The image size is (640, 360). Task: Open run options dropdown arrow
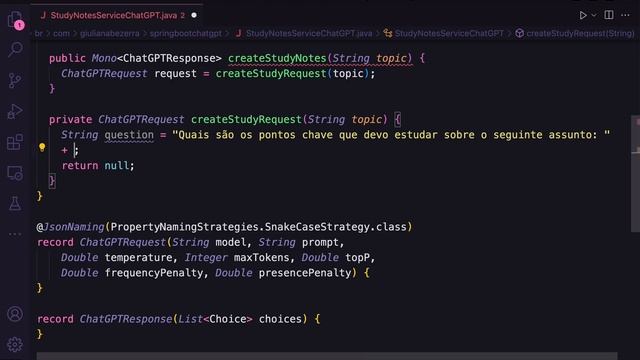(594, 15)
